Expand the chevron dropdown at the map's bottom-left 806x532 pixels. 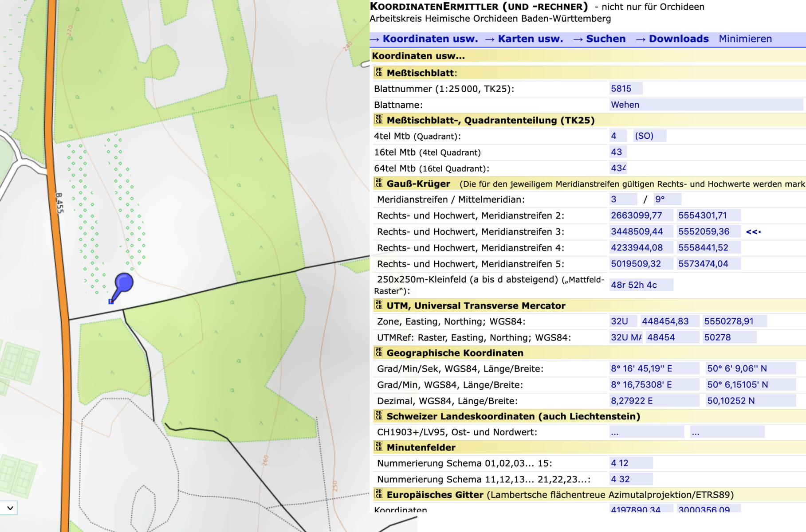[x=10, y=508]
